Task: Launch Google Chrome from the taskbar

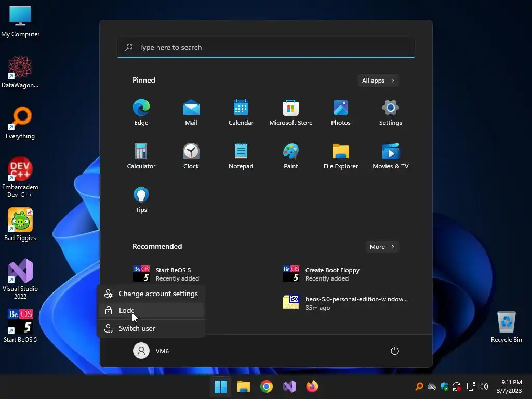Action: click(267, 387)
